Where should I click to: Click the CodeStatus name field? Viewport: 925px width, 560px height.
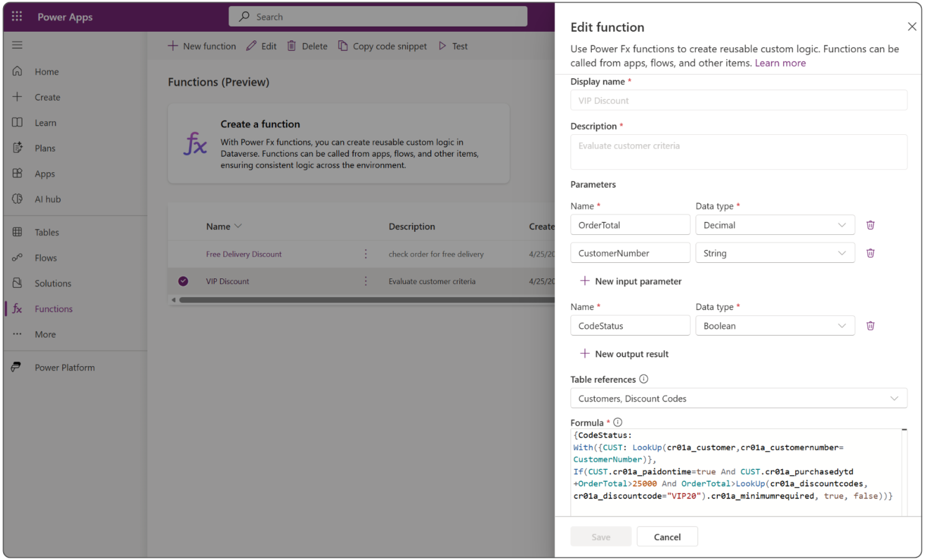tap(630, 326)
